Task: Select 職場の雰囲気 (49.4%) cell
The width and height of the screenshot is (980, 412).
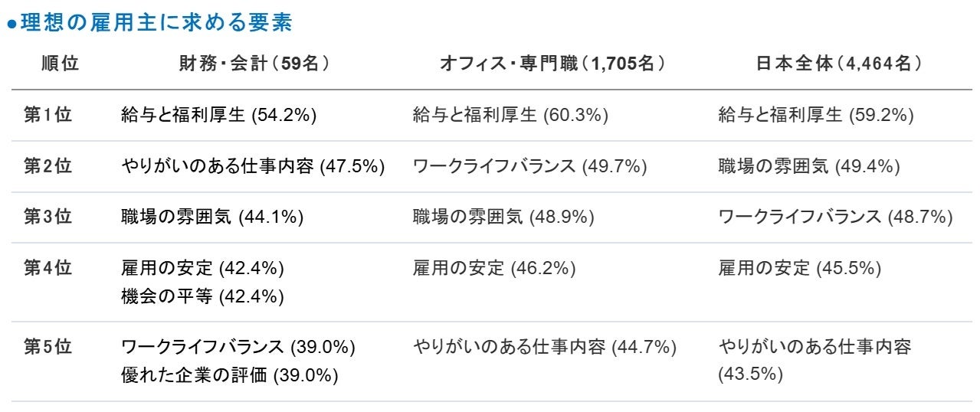Action: 809,166
